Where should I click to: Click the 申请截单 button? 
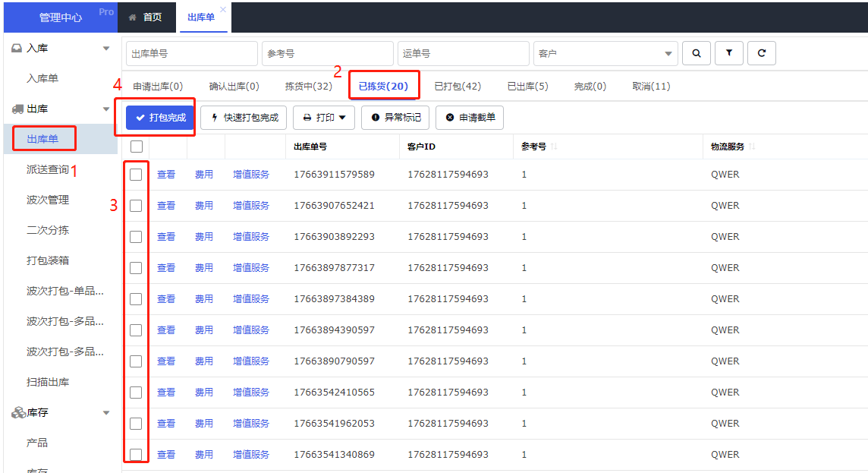pyautogui.click(x=470, y=118)
